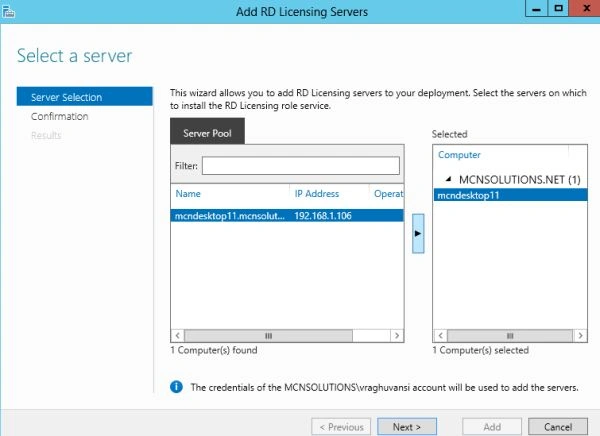Open the Server Pool tab

207,133
